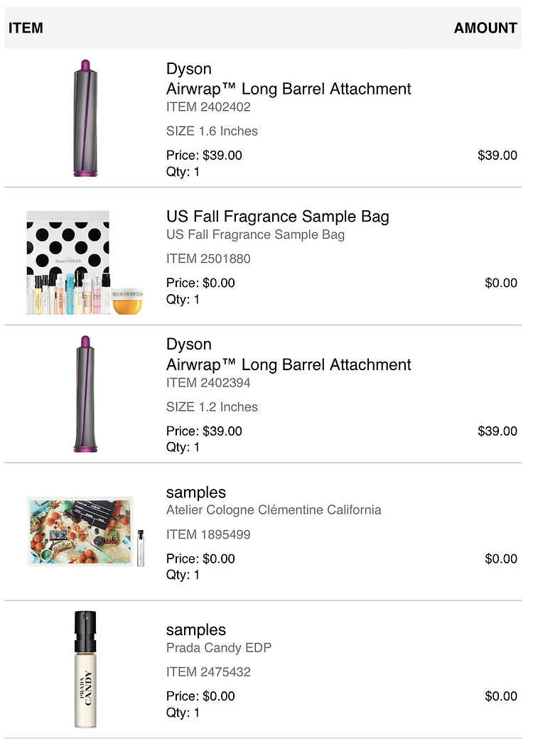
Task: Open the Prada Candy vial image
Action: coord(85,669)
